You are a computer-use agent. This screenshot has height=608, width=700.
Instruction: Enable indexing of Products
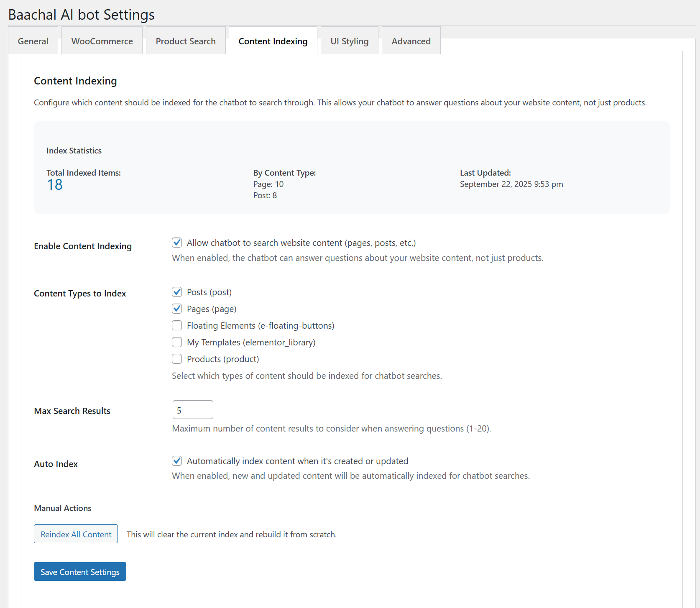pyautogui.click(x=177, y=359)
